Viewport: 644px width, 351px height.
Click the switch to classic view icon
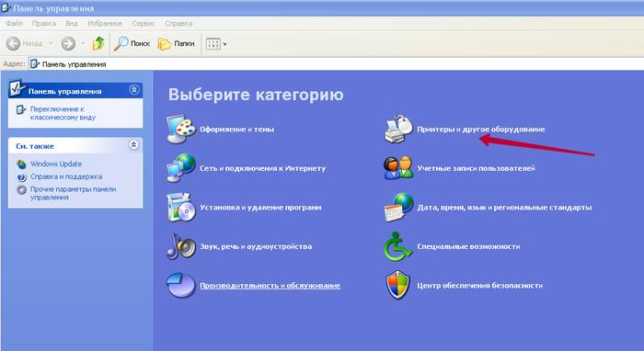(21, 109)
